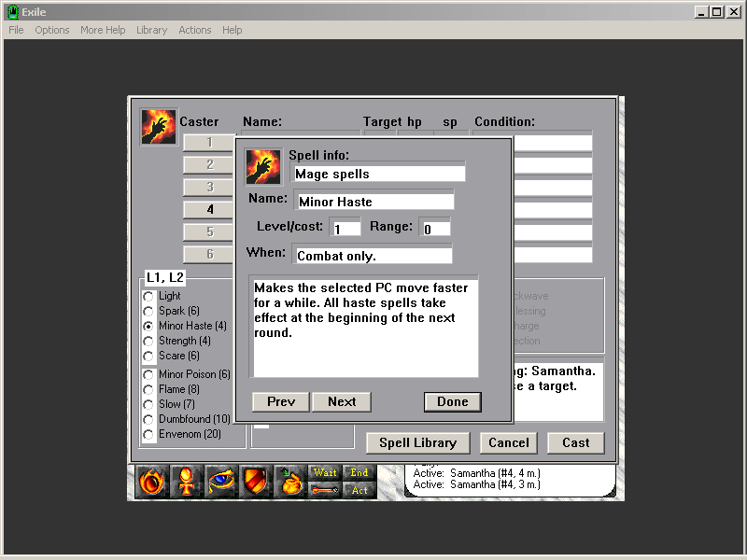Click the ankh priest spell icon

pos(187,482)
